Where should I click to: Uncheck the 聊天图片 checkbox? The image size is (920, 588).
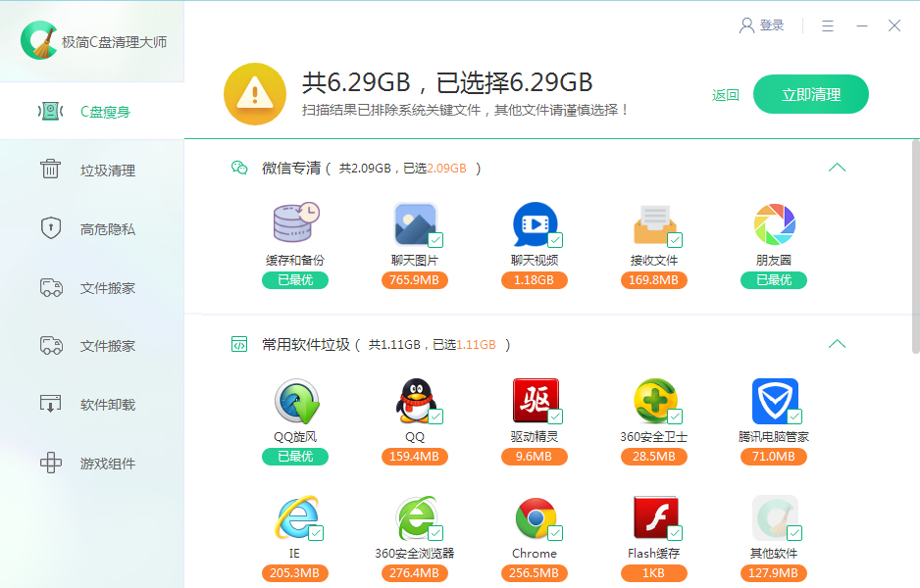coord(435,240)
